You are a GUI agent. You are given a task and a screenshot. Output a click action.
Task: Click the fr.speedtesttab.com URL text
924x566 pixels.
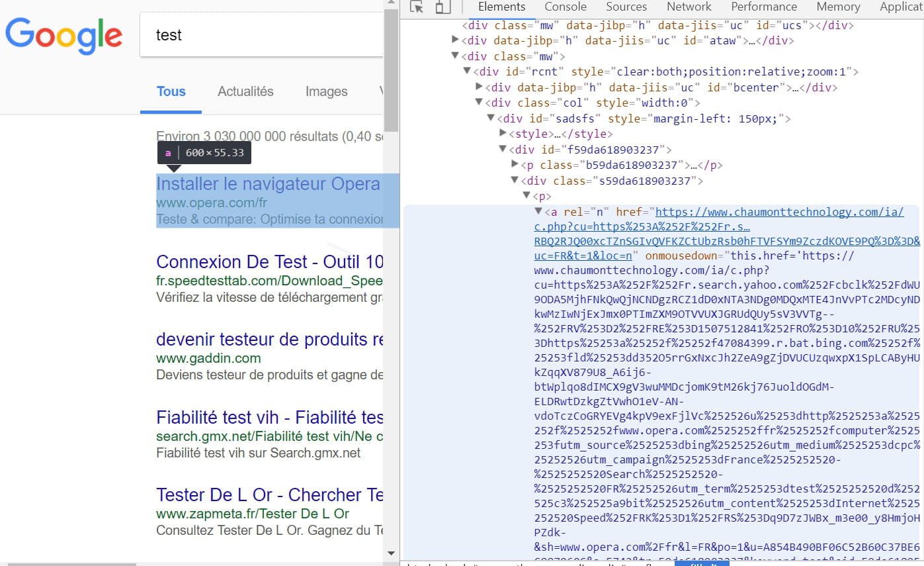pyautogui.click(x=269, y=281)
